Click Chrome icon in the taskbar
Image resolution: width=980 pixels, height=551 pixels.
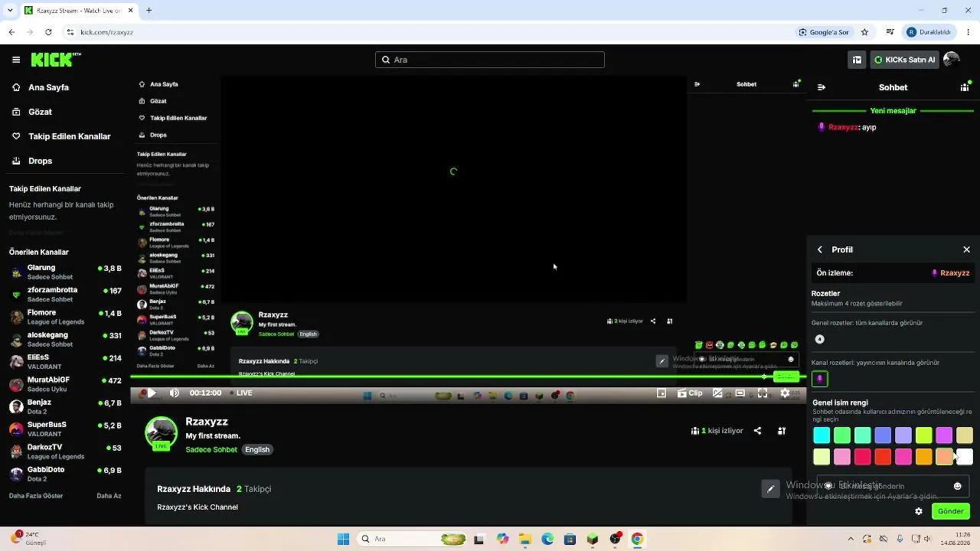637,539
